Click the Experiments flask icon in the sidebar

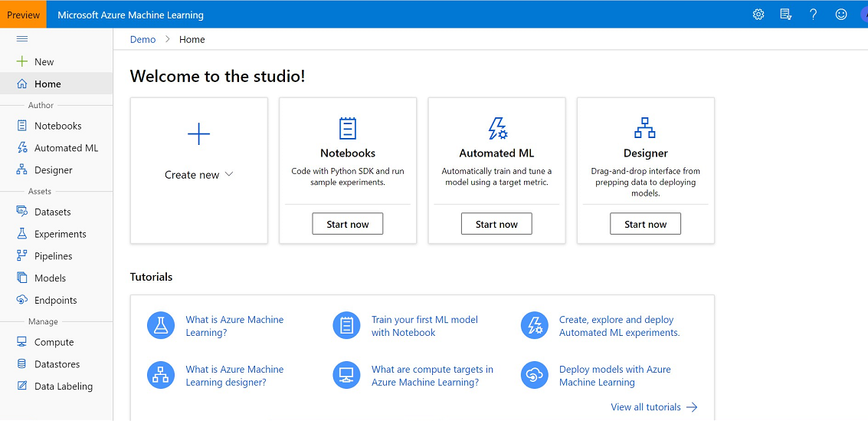point(21,234)
